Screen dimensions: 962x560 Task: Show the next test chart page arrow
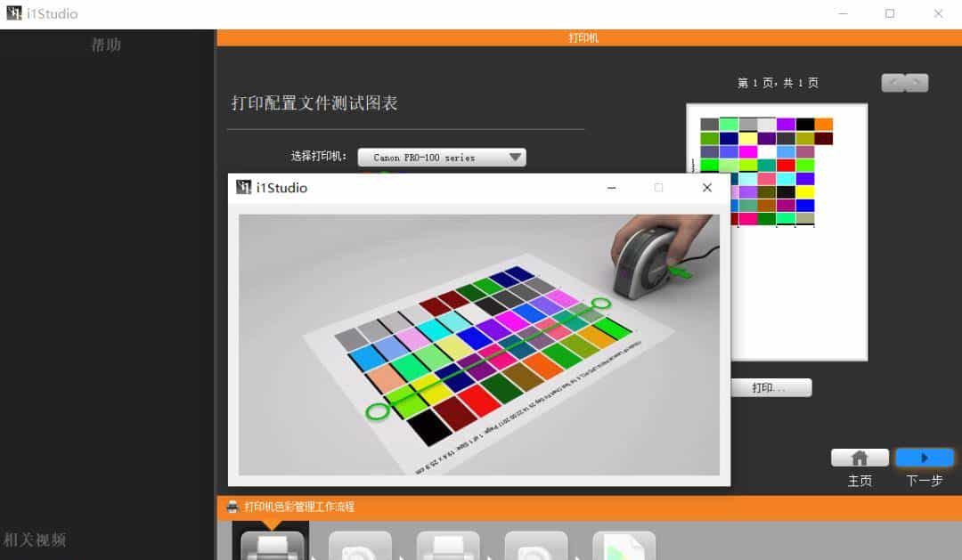click(917, 83)
